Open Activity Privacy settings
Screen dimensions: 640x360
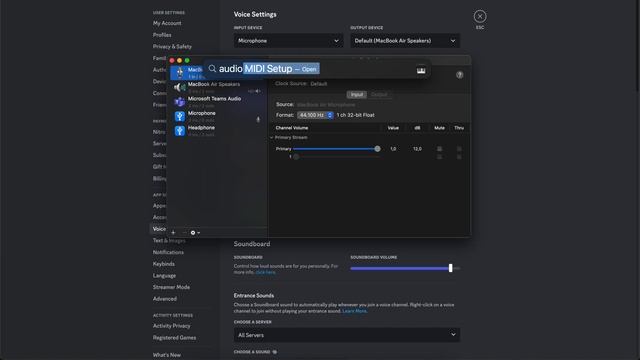click(x=171, y=326)
